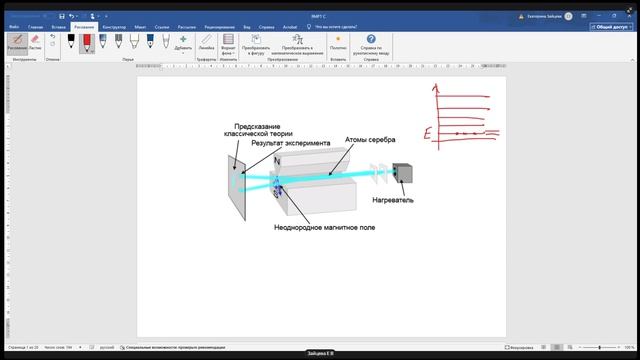
Task: Click the word count in status bar
Action: 58,347
